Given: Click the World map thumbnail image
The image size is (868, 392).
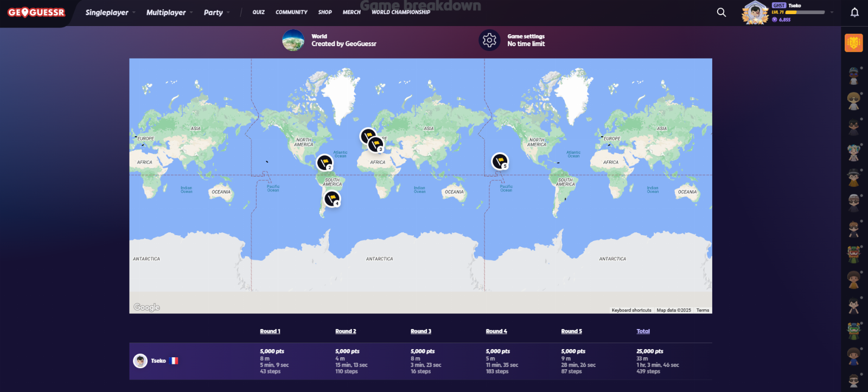Looking at the screenshot, I should point(293,40).
